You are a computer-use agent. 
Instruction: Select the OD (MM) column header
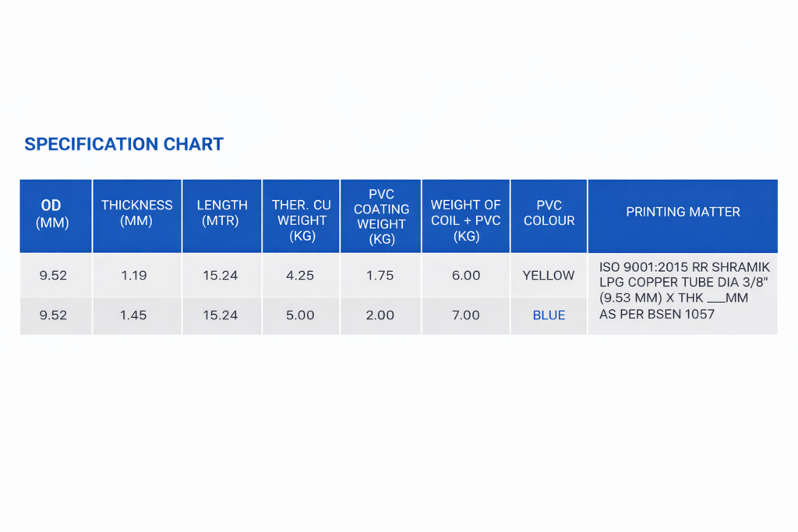coord(53,214)
